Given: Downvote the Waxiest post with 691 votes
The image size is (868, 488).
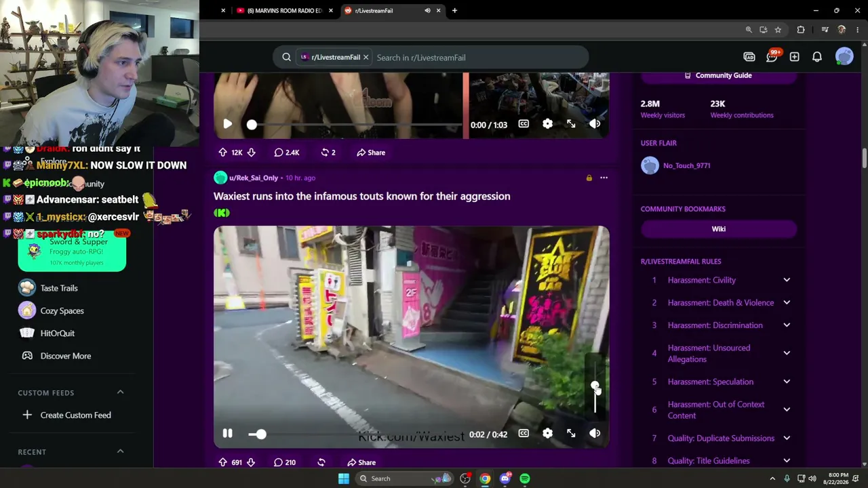Looking at the screenshot, I should 251,462.
